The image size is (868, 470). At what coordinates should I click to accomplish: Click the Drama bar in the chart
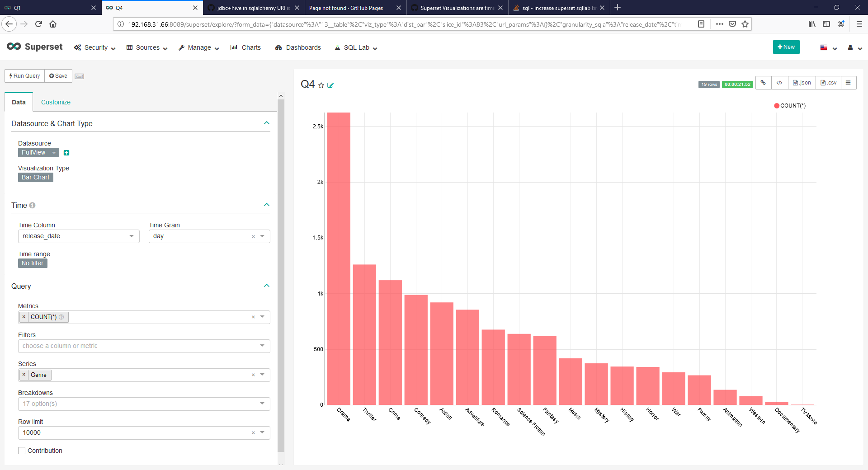[339, 258]
